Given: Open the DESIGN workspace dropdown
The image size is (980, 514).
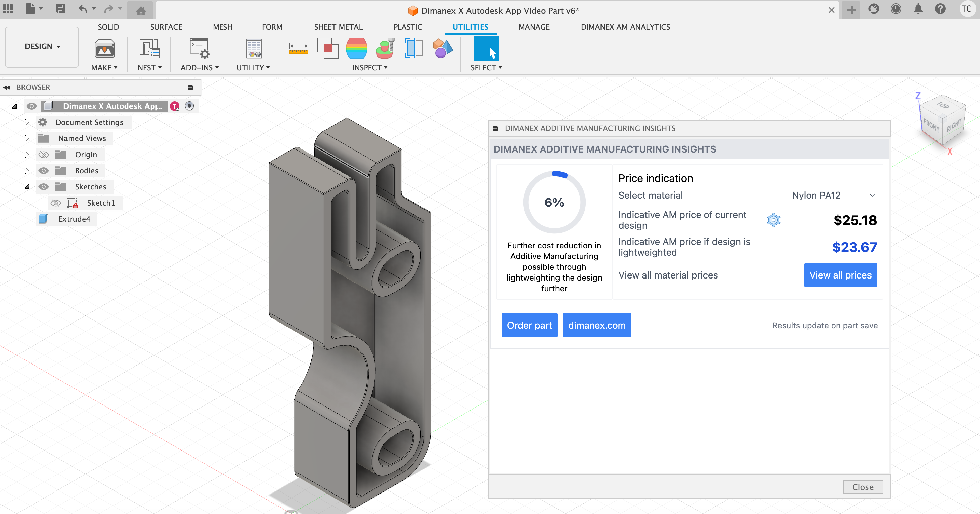Looking at the screenshot, I should (42, 46).
